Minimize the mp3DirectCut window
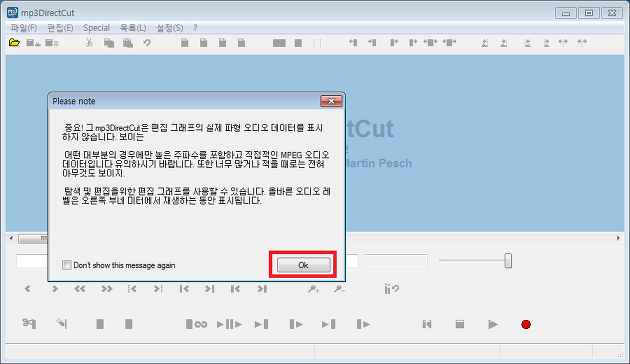Image resolution: width=630 pixels, height=364 pixels. pos(566,13)
